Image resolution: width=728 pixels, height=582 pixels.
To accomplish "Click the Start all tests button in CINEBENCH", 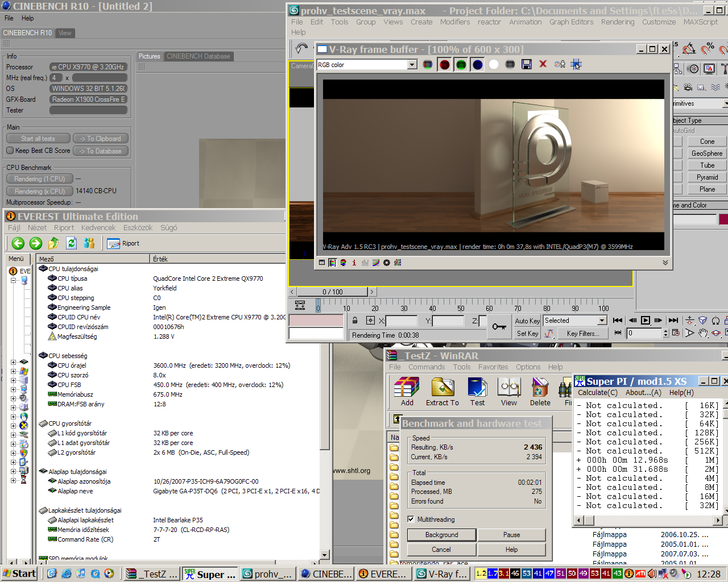I will click(38, 139).
